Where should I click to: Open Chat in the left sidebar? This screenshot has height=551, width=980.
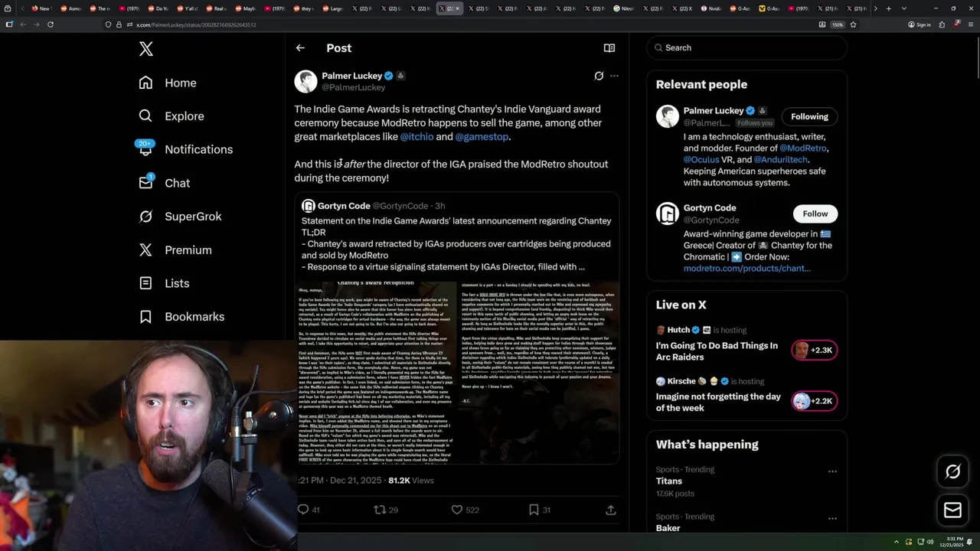[x=165, y=183]
